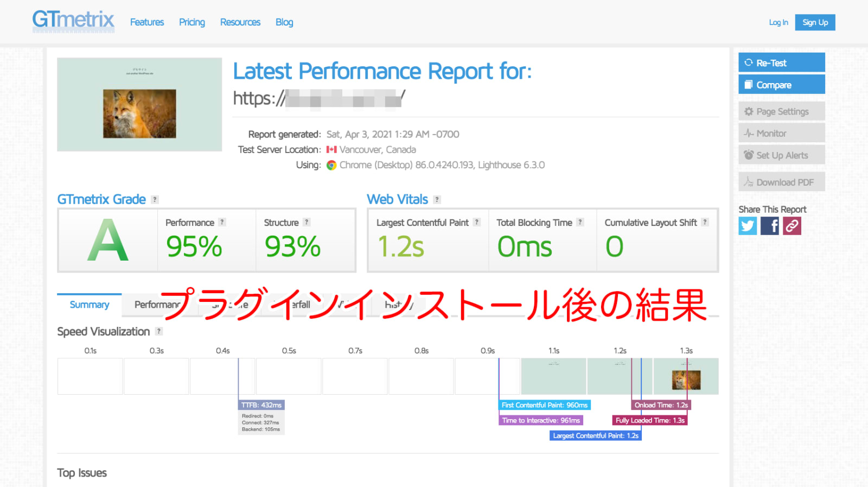Viewport: 868px width, 487px height.
Task: Open the Resources menu
Action: tap(240, 22)
